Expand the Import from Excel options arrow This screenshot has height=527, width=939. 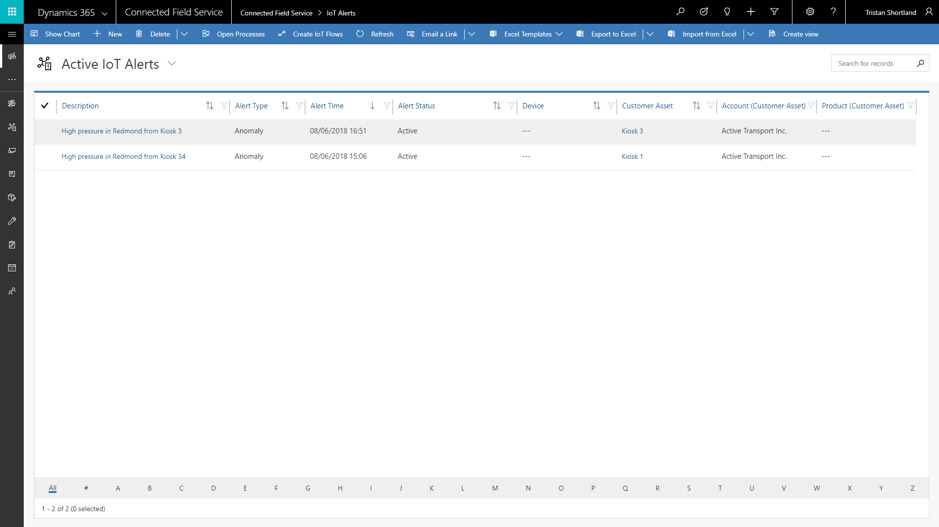[750, 34]
